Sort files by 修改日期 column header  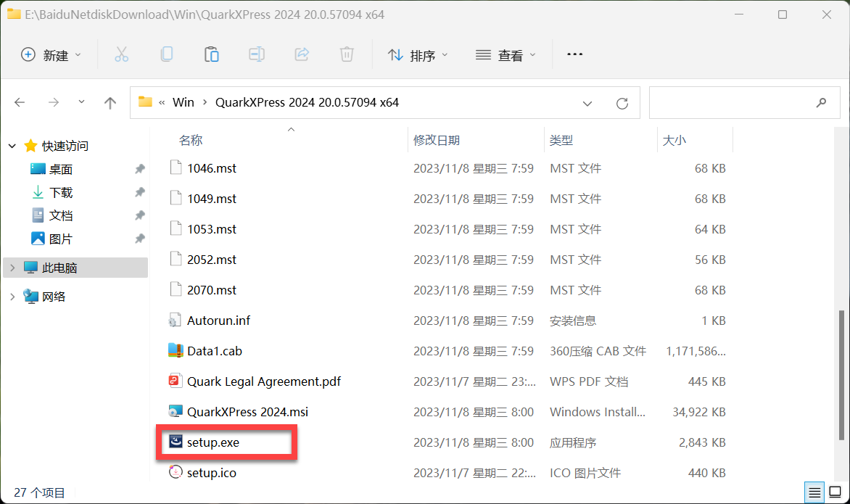coord(437,140)
